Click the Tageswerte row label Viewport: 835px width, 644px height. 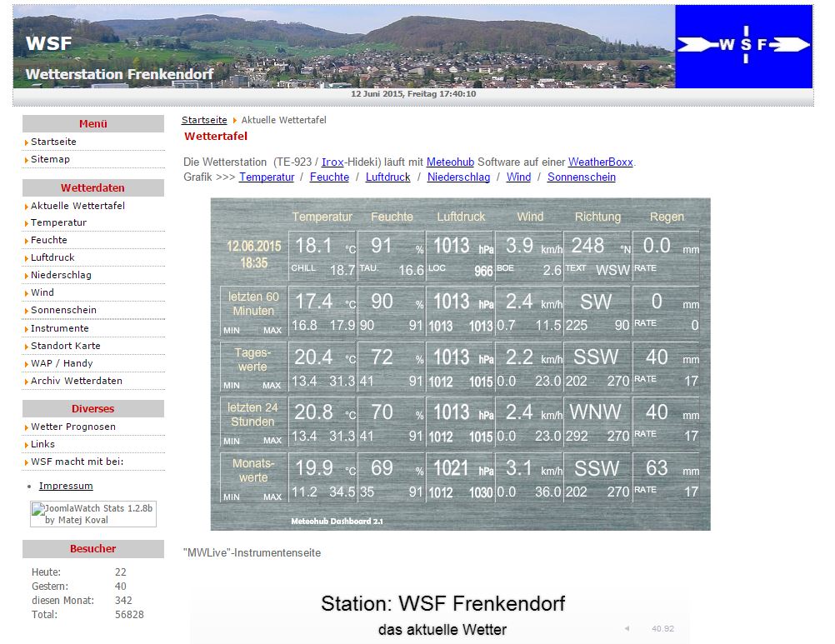253,360
